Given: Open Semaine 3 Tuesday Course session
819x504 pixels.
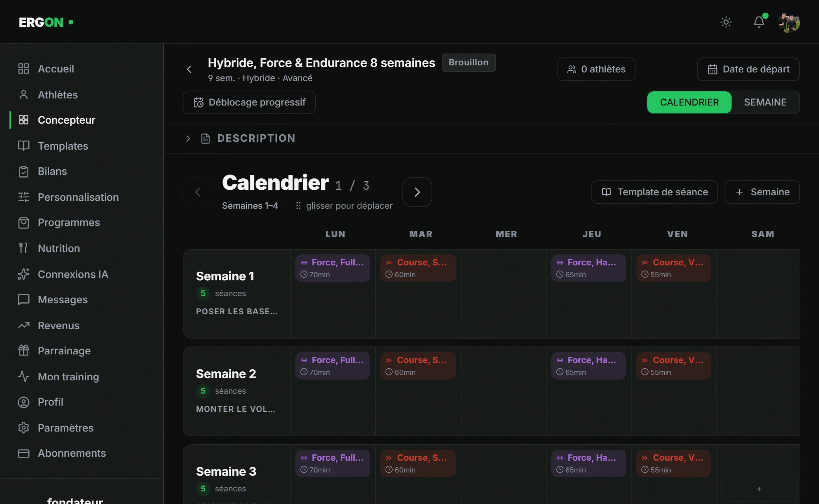Looking at the screenshot, I should pos(418,463).
